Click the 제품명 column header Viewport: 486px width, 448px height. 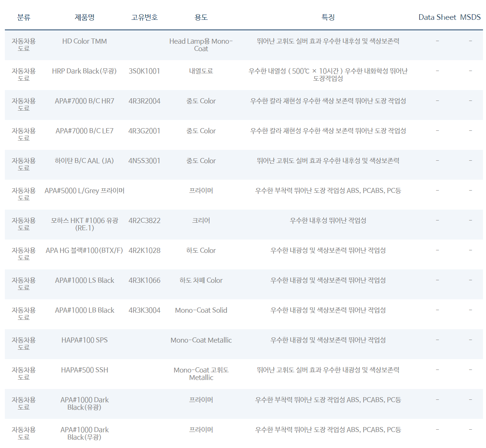point(84,17)
